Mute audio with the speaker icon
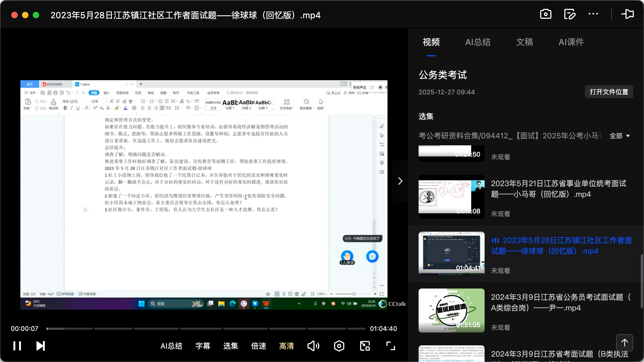644x362 pixels. pos(313,346)
